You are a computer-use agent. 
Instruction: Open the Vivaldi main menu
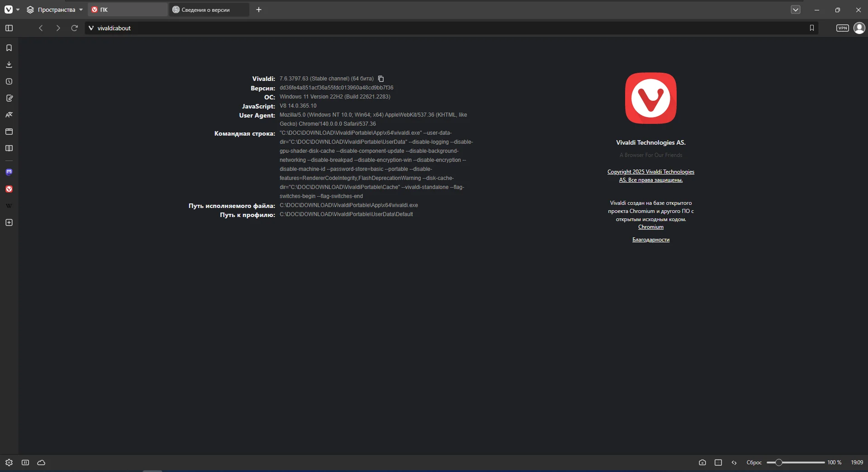(9, 9)
